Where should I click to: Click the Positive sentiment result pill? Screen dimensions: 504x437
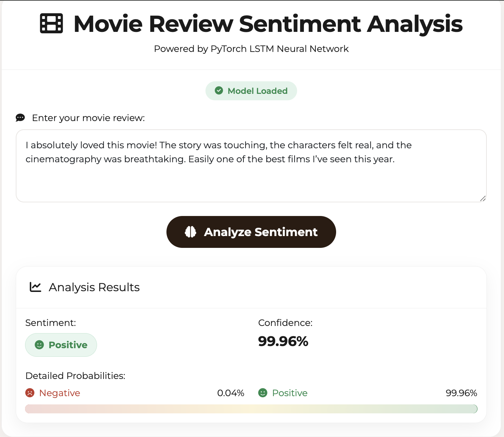tap(61, 345)
